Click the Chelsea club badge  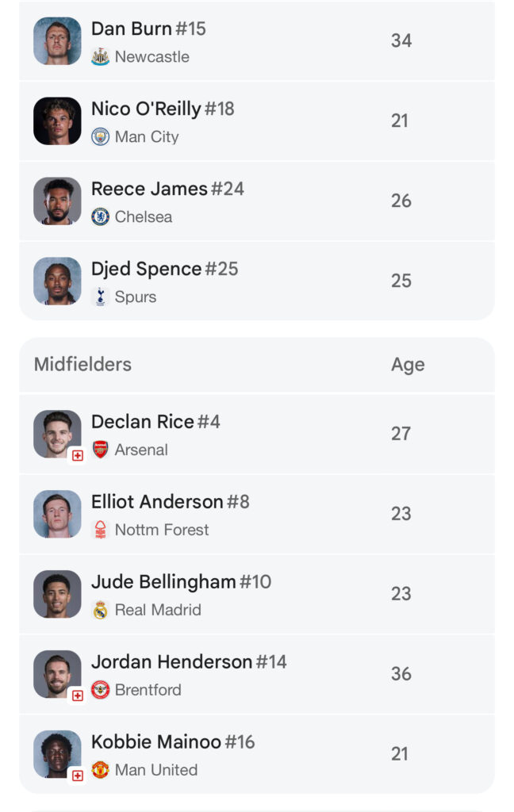click(x=100, y=216)
